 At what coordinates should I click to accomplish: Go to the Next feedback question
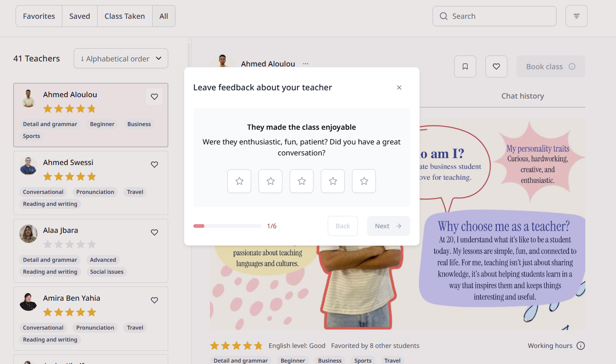point(389,226)
